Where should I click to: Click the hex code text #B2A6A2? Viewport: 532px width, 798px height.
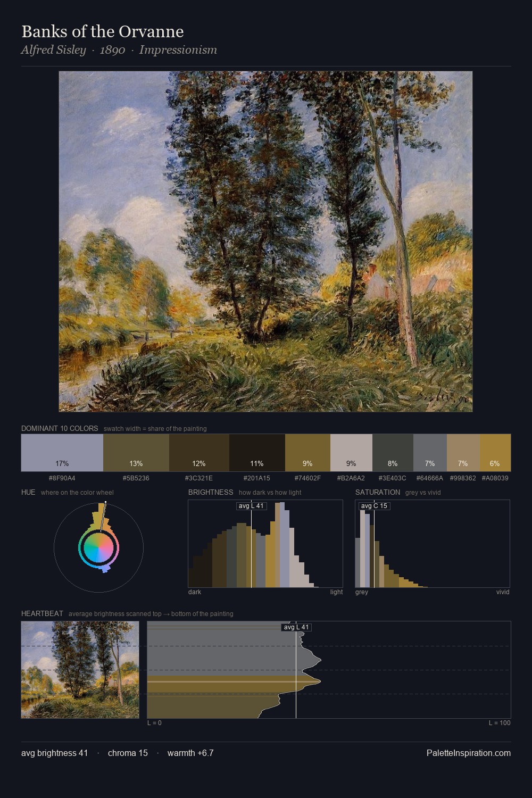351,478
